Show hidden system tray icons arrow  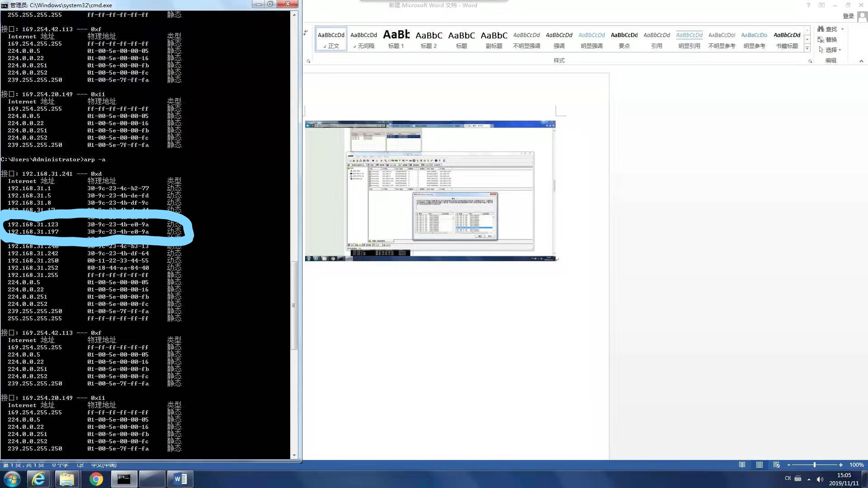[809, 479]
